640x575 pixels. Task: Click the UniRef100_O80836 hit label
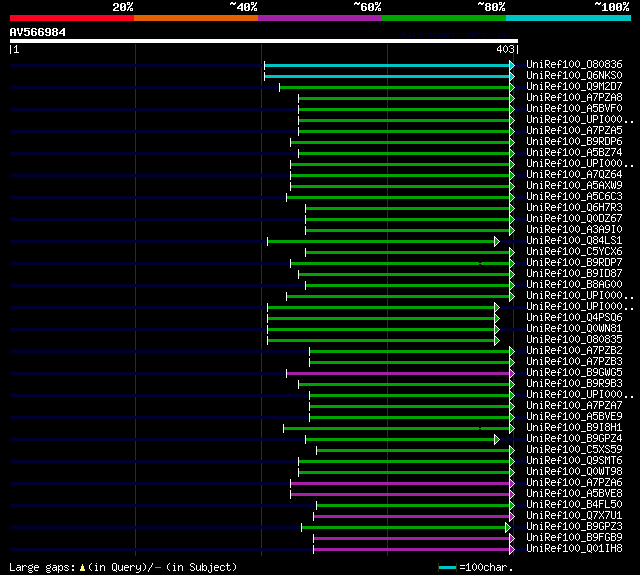pyautogui.click(x=574, y=64)
